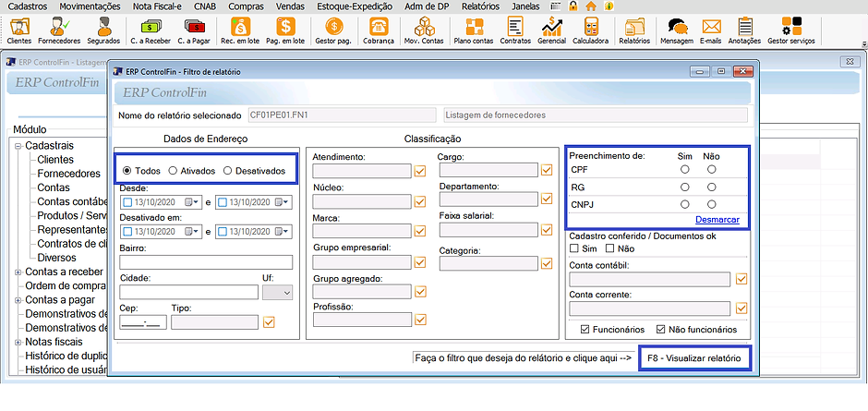Expand the Notas fiscais node
The height and width of the screenshot is (411, 868).
[18, 342]
